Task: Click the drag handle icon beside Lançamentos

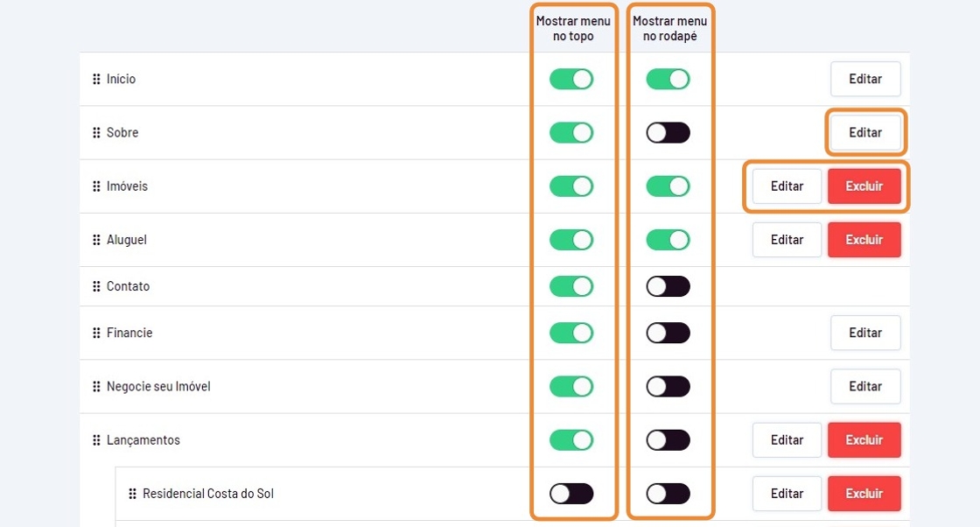Action: [x=96, y=440]
